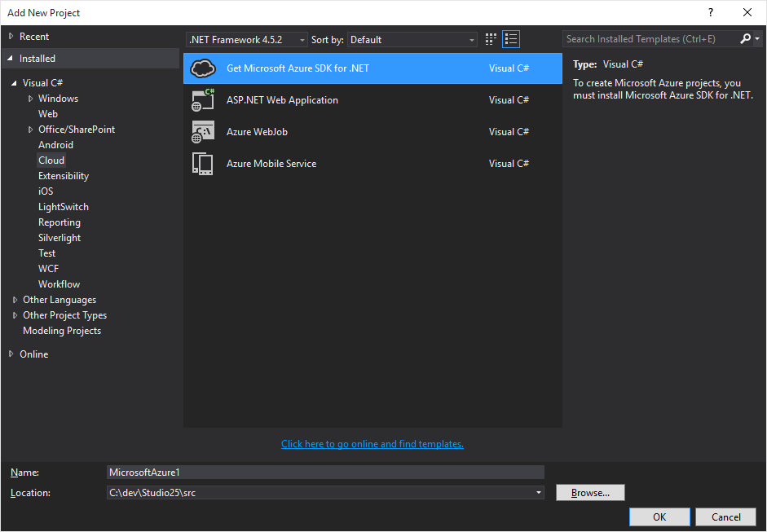Click the Browse... button

(x=590, y=492)
